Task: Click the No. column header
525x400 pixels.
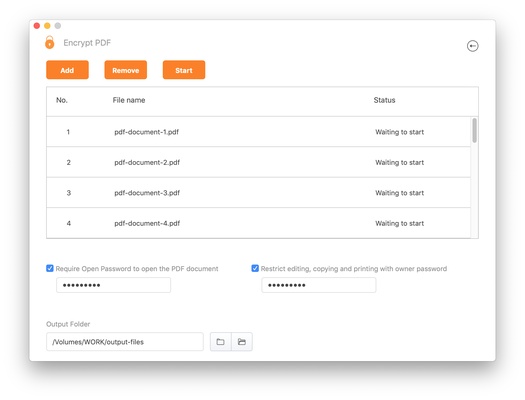Action: (62, 100)
